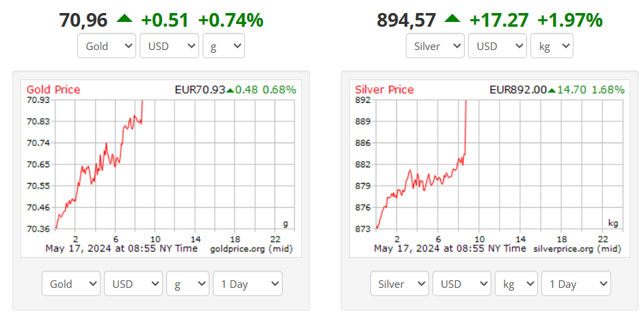Change the USD currency below the Gold Price chart
Screen dimensions: 644x318
tap(133, 284)
